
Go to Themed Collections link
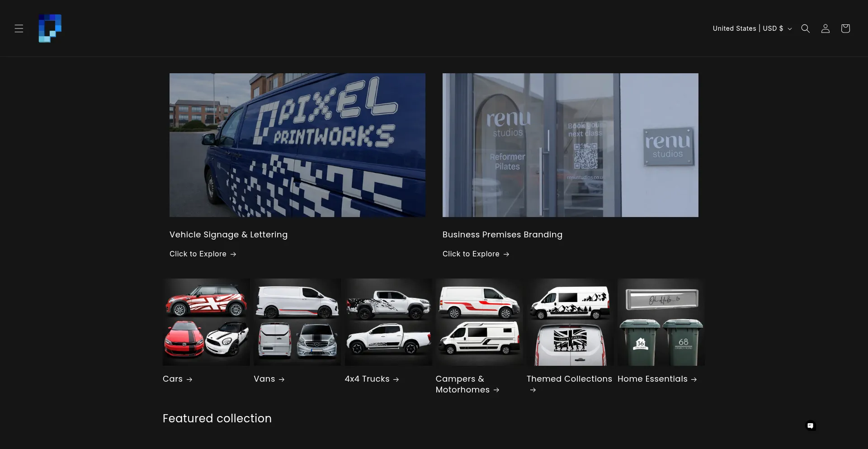pyautogui.click(x=569, y=384)
